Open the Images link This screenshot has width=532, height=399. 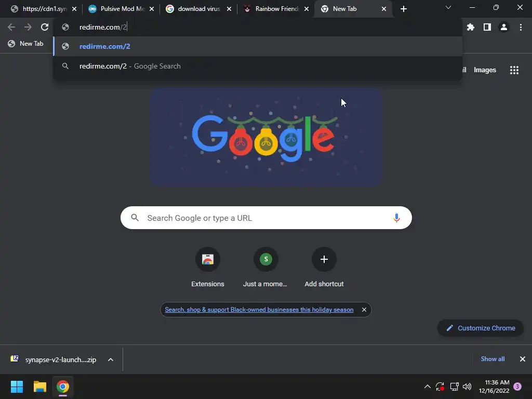(485, 70)
